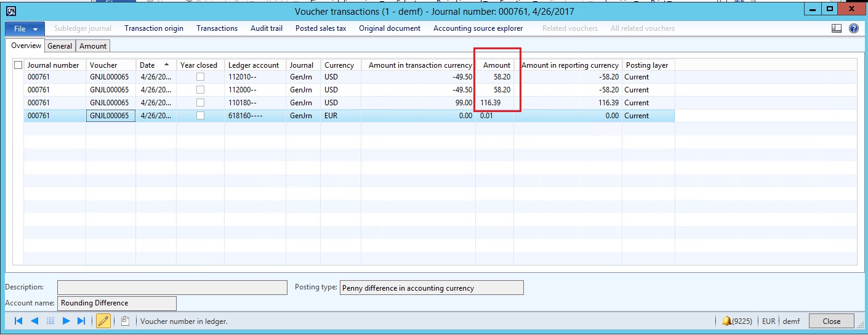Click the notifications bell in status bar
Screen dimensions: 868x335
(x=726, y=321)
